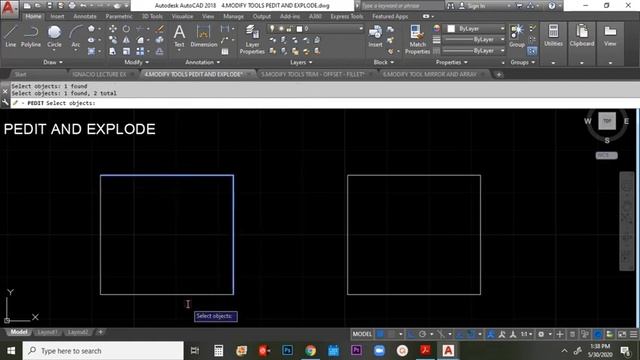
Task: Open the Express Tools ribbon tab
Action: [x=347, y=16]
